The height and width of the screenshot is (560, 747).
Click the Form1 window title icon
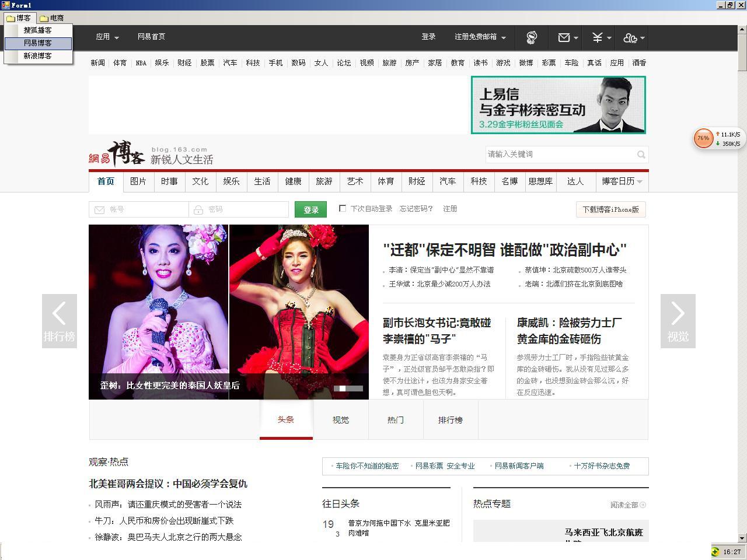point(5,5)
